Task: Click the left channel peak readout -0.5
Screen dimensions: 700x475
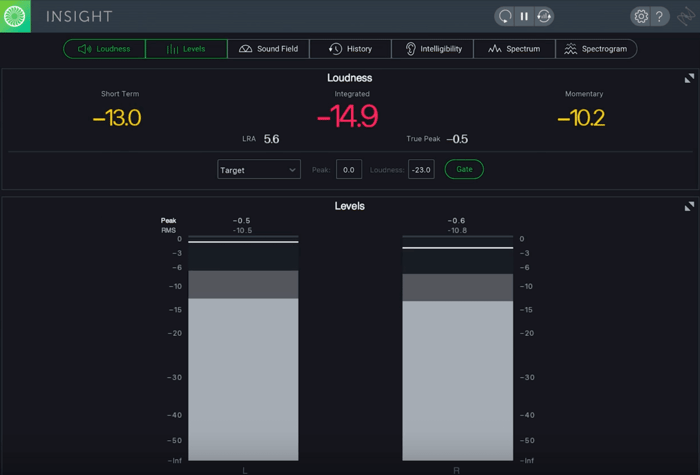Action: click(x=242, y=221)
